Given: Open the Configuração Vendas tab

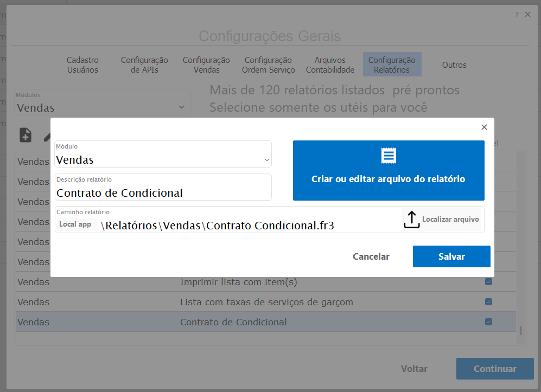Looking at the screenshot, I should (206, 65).
